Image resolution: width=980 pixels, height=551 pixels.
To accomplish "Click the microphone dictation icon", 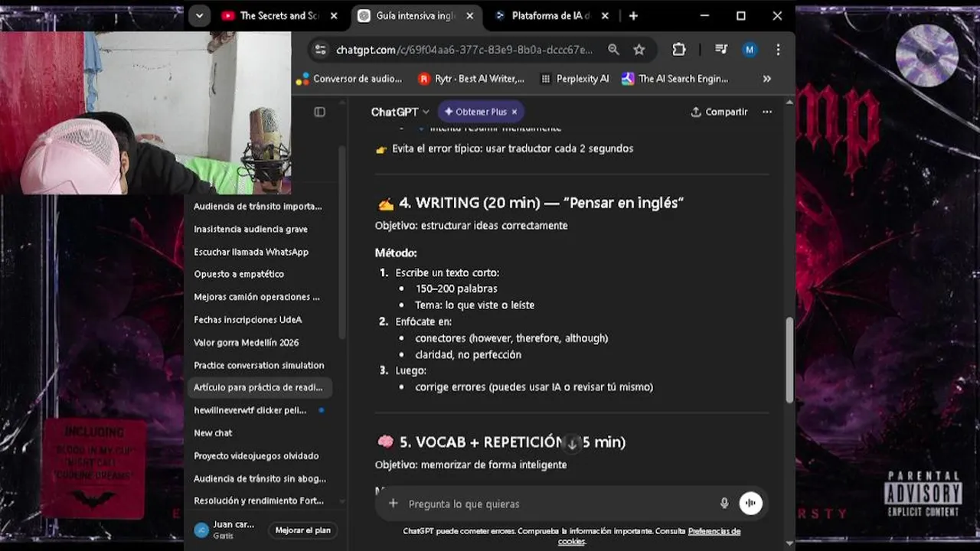I will (724, 503).
